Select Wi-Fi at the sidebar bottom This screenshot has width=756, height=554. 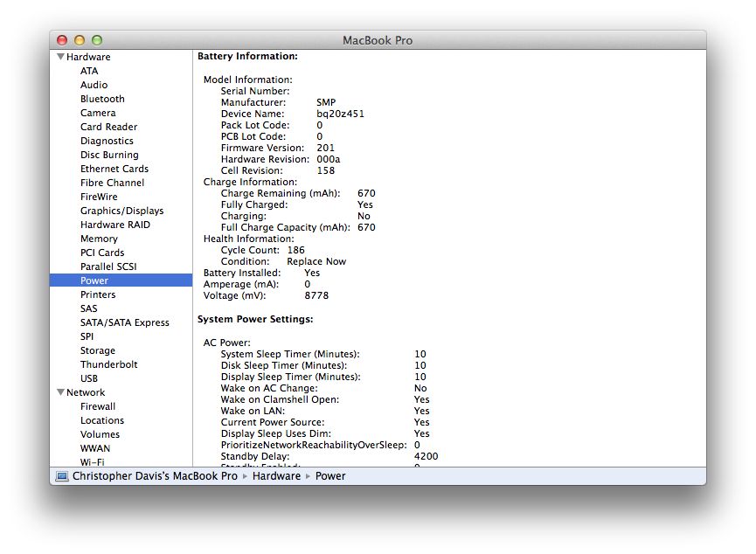tap(92, 462)
